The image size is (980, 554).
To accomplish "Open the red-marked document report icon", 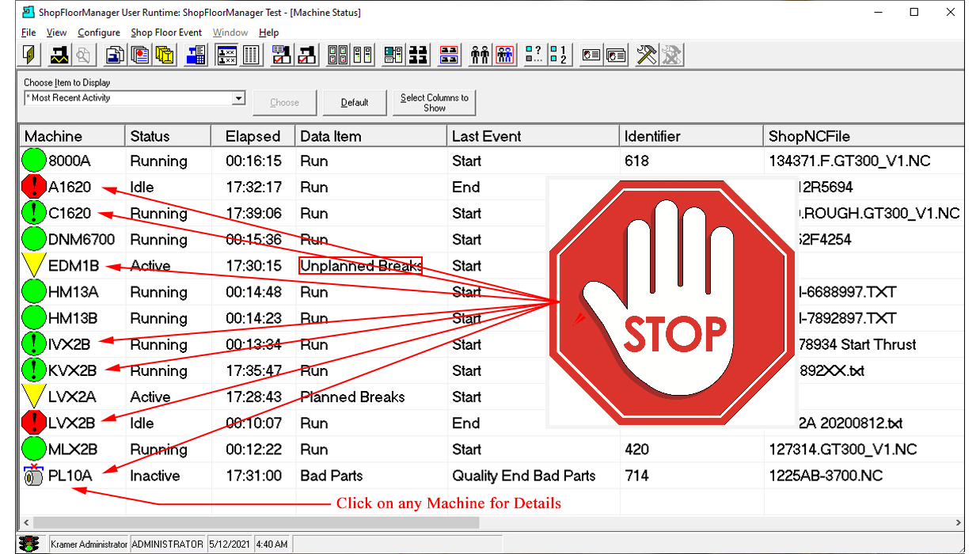I will [141, 55].
